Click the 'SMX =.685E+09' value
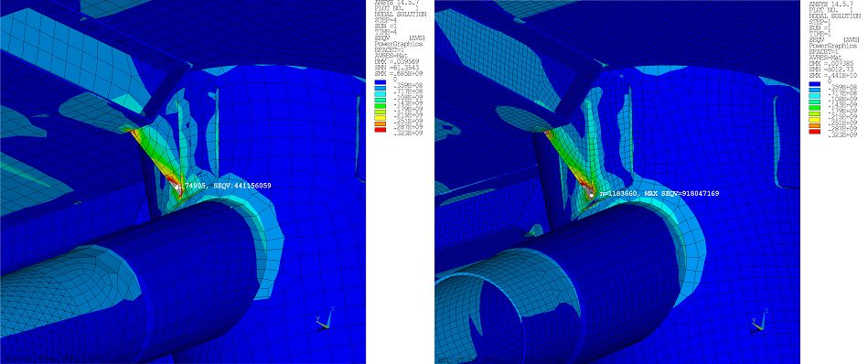868x364 pixels. point(399,73)
